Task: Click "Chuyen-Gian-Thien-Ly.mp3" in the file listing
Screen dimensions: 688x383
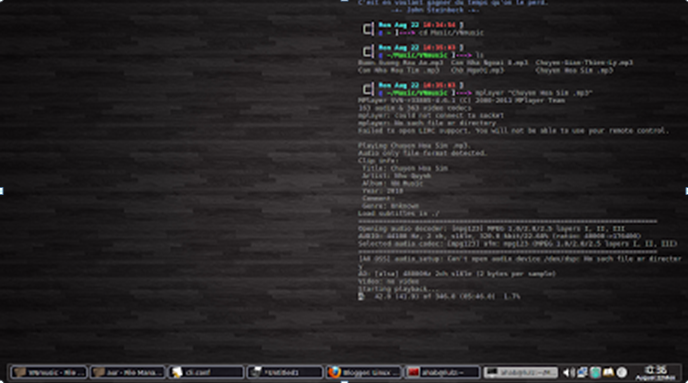Action: coord(584,63)
